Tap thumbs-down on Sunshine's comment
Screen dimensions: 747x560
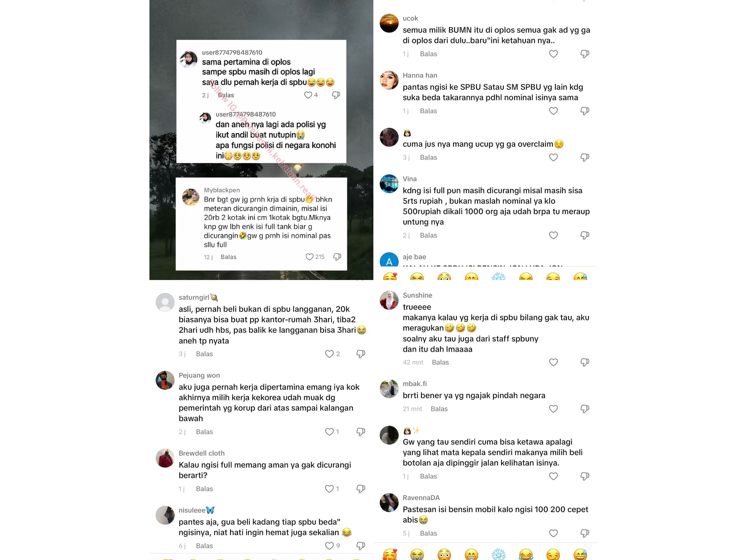[x=585, y=362]
